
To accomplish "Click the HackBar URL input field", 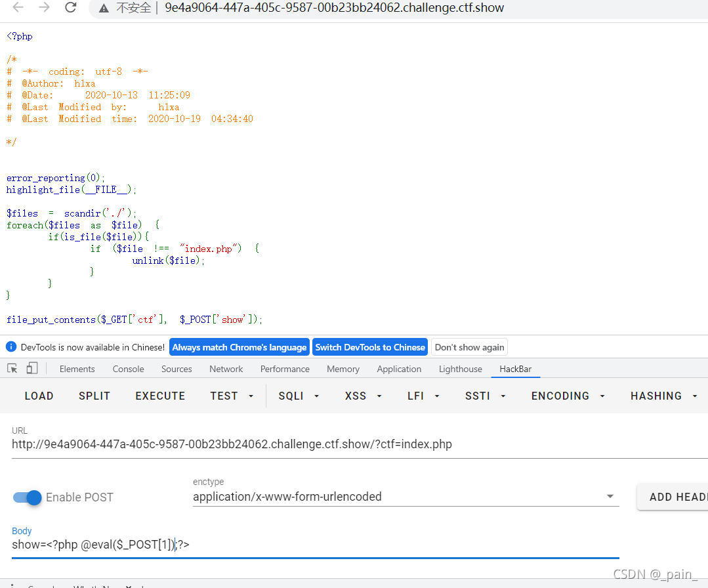I will (x=360, y=444).
